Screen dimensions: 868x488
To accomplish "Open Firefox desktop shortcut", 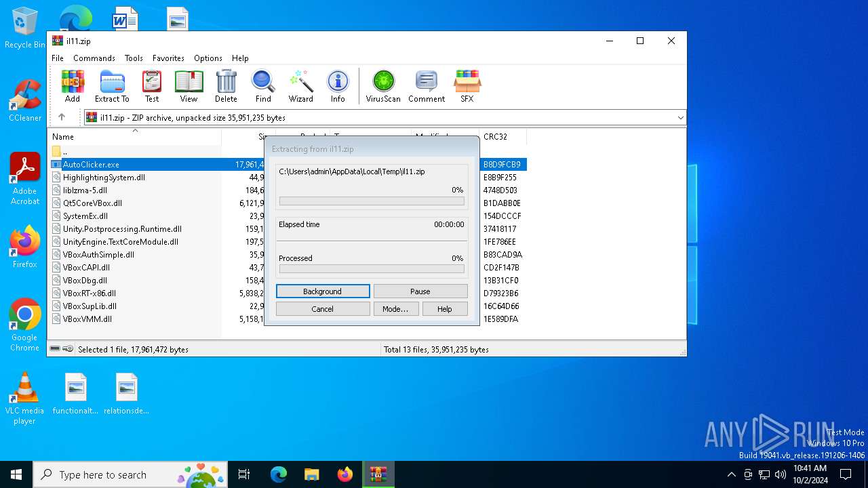I will [x=25, y=247].
